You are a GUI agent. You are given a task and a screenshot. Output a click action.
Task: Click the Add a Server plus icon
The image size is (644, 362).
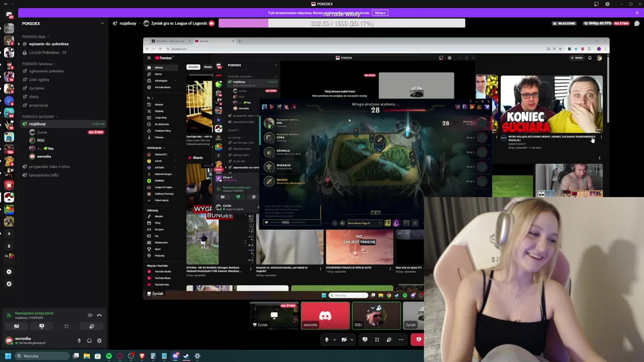[x=9, y=271]
